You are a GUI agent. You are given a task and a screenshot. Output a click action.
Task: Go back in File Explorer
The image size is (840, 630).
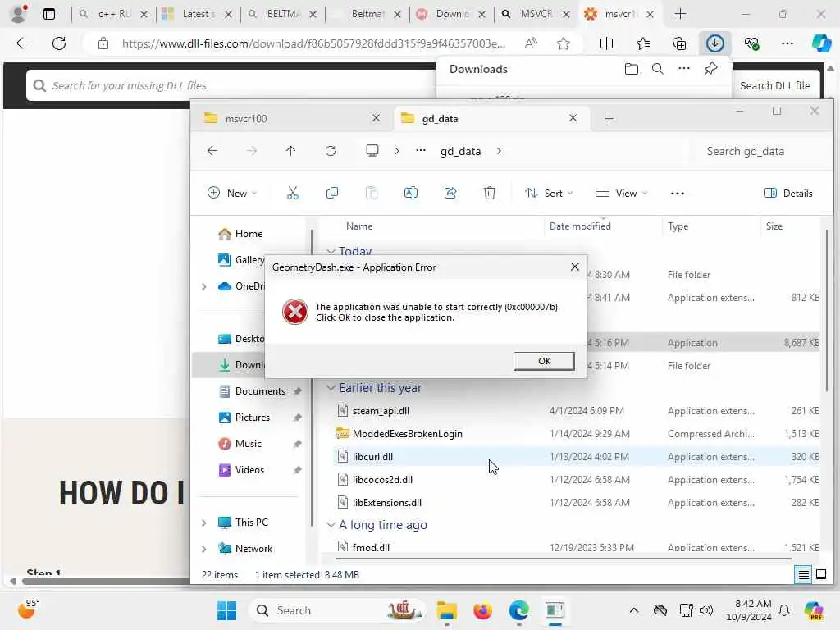[x=212, y=151]
